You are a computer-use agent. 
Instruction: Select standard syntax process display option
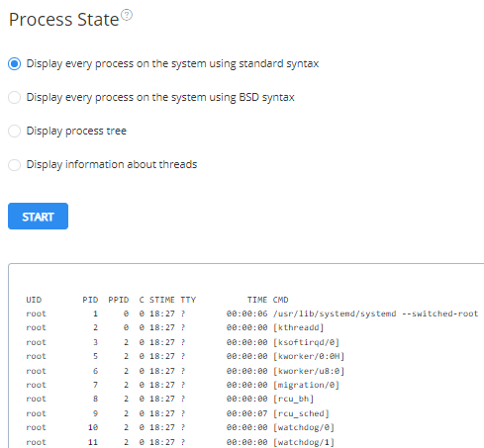pos(14,63)
